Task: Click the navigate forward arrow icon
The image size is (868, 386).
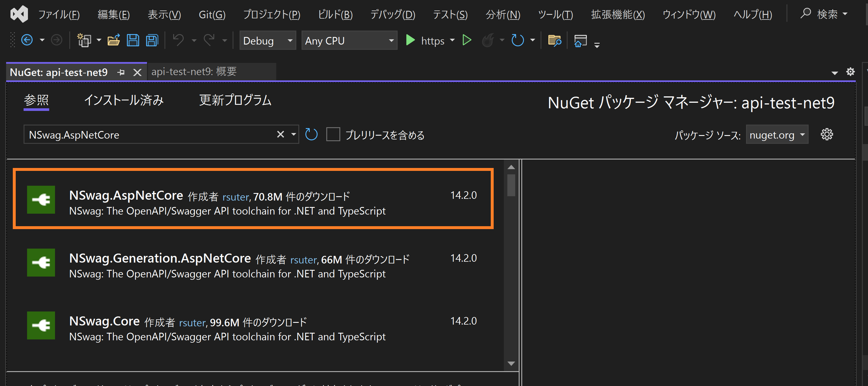Action: tap(56, 40)
